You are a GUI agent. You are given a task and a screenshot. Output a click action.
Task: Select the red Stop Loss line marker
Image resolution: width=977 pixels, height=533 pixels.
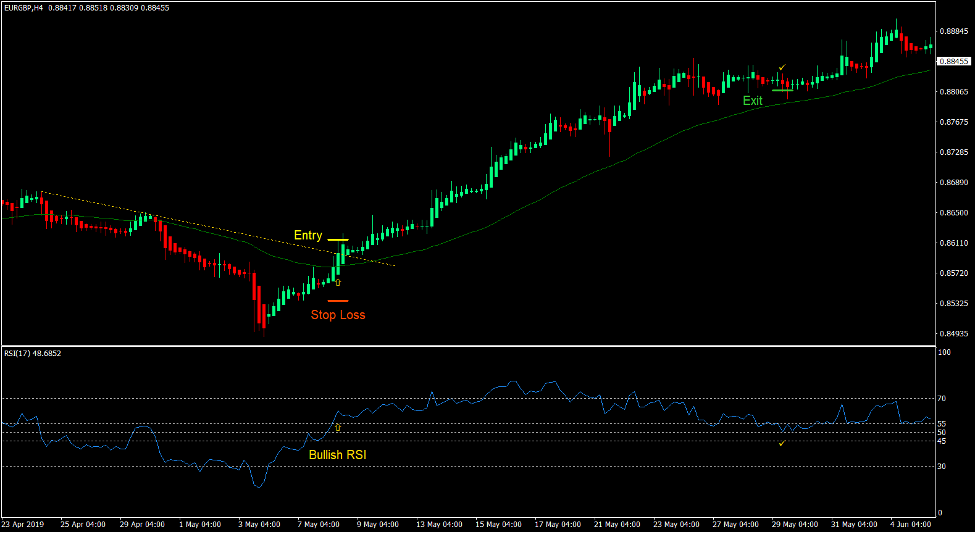(x=337, y=300)
